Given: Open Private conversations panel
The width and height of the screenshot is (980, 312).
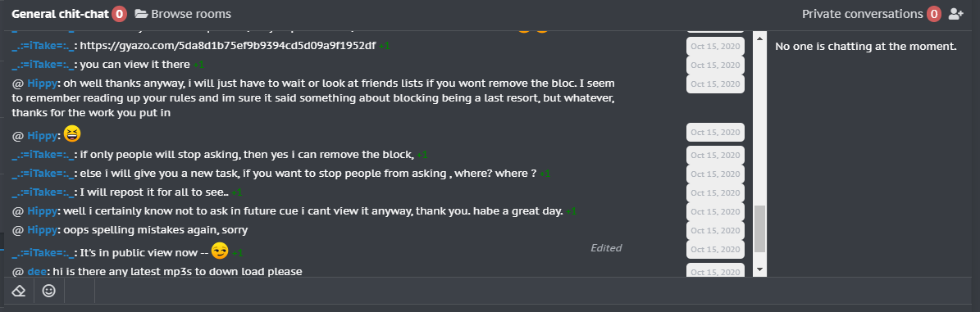Looking at the screenshot, I should click(863, 14).
